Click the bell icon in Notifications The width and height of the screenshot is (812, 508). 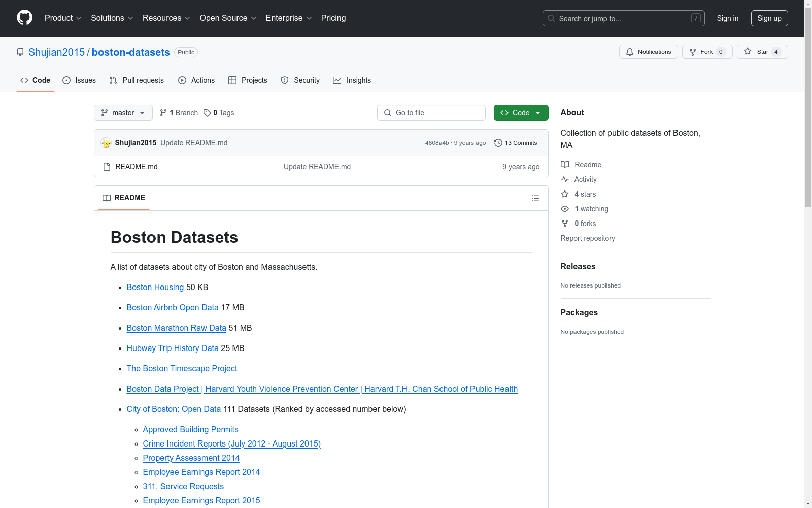[x=630, y=52]
